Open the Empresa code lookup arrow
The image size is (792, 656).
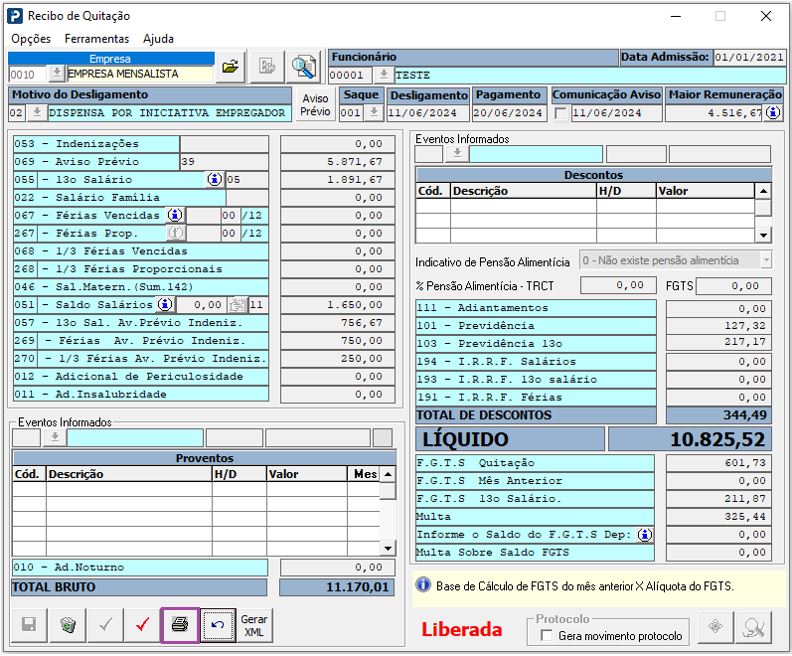pyautogui.click(x=57, y=74)
